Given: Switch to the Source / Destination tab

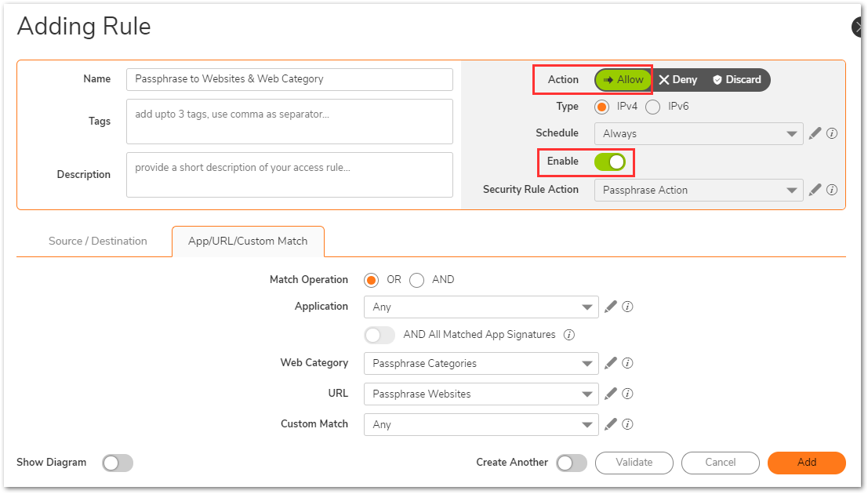Looking at the screenshot, I should [x=98, y=242].
